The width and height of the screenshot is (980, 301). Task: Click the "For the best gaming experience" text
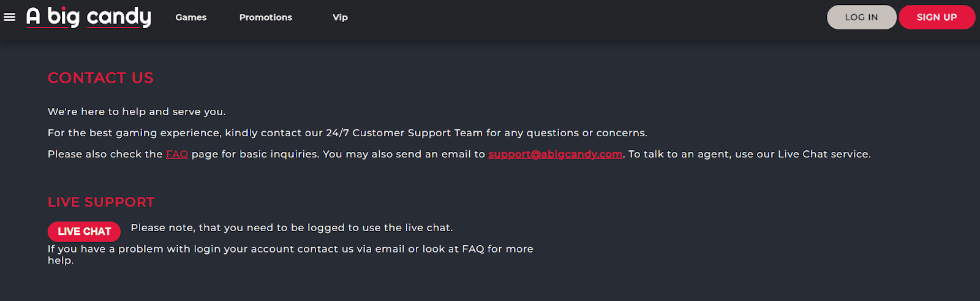click(135, 133)
